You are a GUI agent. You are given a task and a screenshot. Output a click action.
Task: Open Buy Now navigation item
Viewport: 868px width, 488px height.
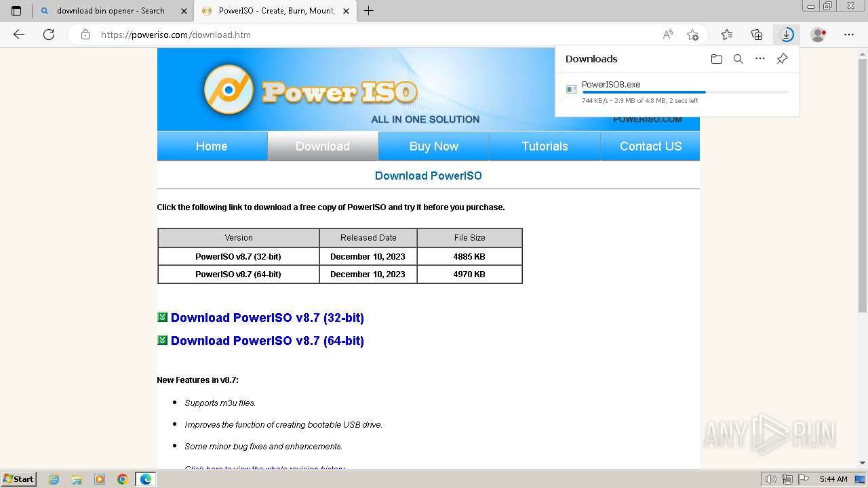coord(434,146)
